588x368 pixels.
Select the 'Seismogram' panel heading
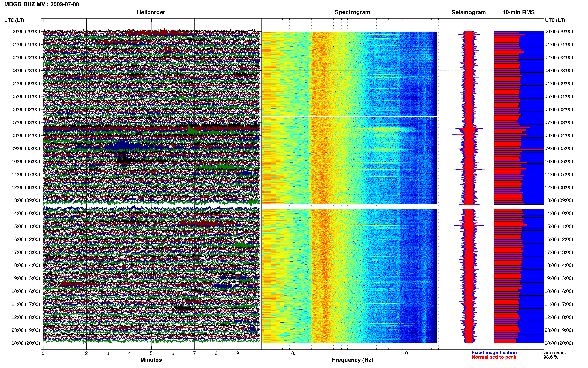click(x=468, y=12)
